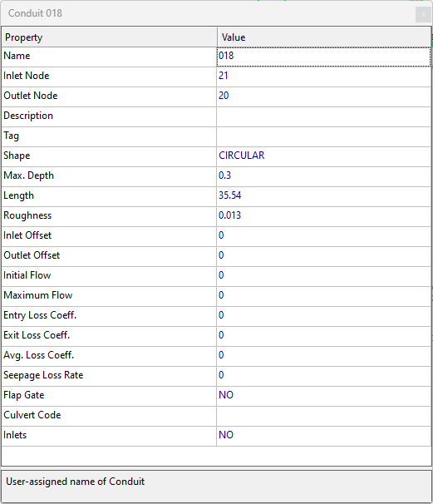Select the Name value field 018
This screenshot has width=433, height=504.
point(324,57)
